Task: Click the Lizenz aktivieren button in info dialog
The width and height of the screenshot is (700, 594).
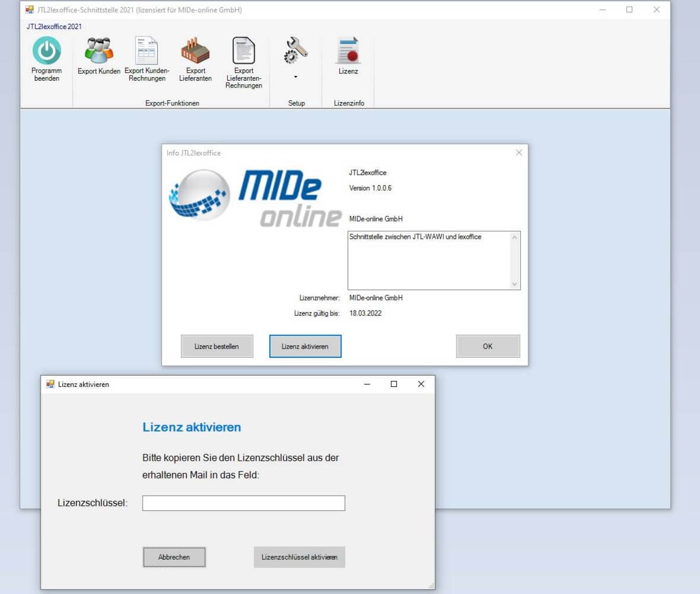Action: tap(305, 346)
